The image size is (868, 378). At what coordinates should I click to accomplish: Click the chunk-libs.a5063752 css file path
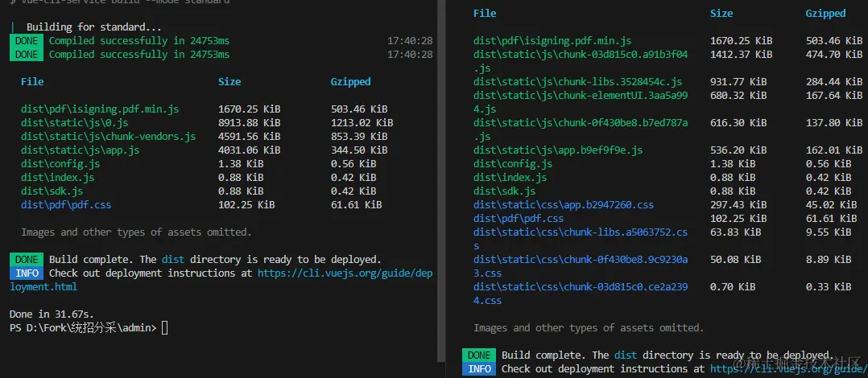[581, 232]
